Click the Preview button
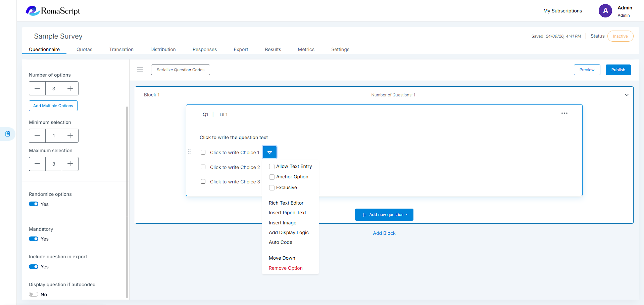Image resolution: width=644 pixels, height=305 pixels. tap(587, 70)
